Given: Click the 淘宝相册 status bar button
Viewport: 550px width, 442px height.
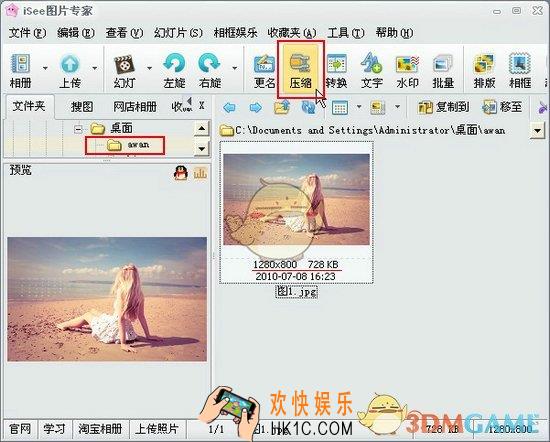Looking at the screenshot, I should (100, 429).
